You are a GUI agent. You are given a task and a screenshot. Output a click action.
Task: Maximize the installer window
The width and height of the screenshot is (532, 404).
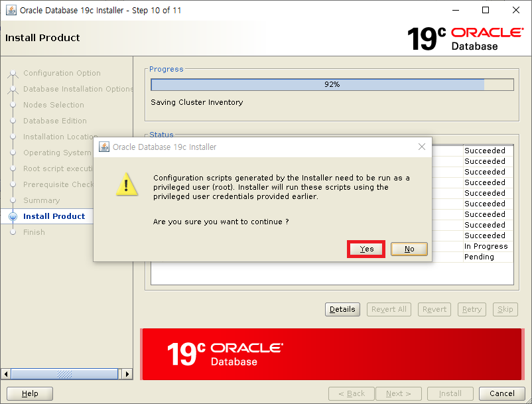coord(486,10)
